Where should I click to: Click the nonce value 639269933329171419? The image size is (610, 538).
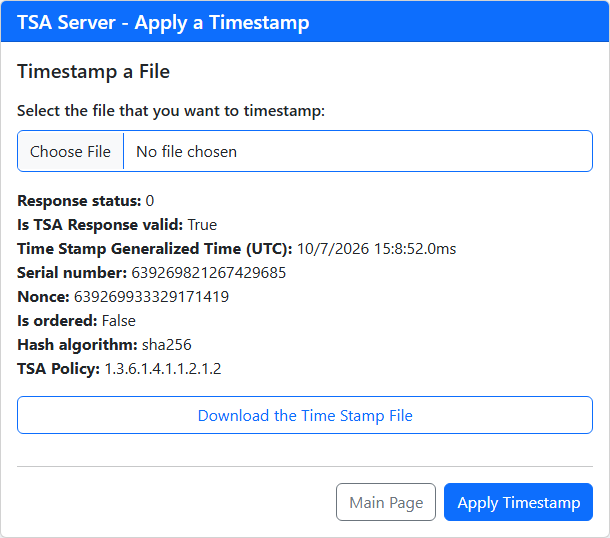(x=151, y=297)
